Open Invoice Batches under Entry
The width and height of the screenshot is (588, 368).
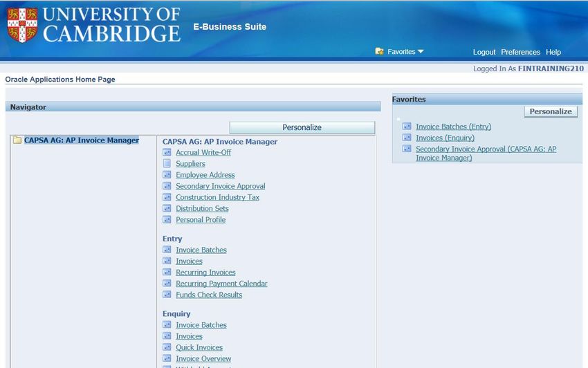tap(201, 250)
